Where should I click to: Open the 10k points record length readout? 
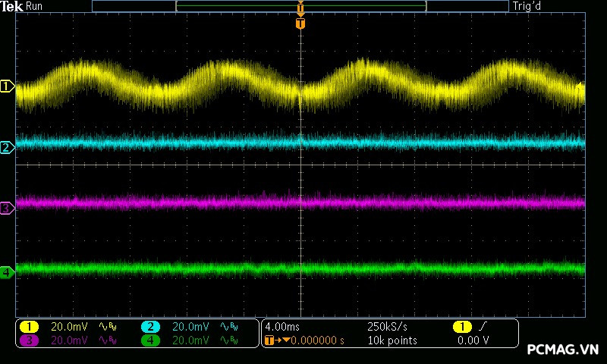(x=392, y=340)
